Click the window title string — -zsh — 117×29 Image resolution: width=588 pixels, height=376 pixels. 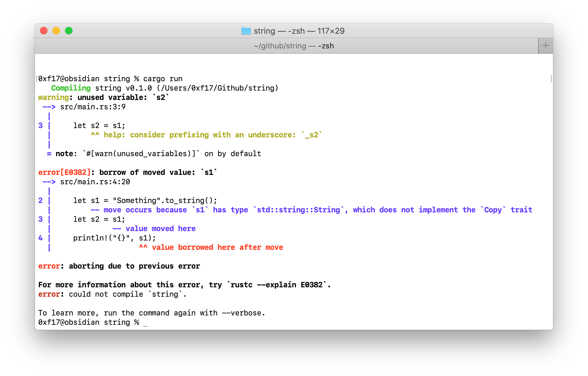(x=299, y=31)
